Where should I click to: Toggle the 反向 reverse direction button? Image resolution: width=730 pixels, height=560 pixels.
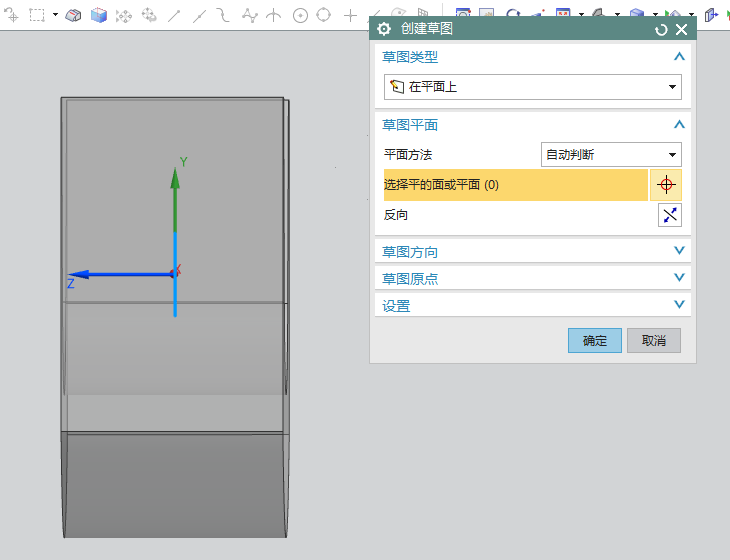(x=669, y=215)
